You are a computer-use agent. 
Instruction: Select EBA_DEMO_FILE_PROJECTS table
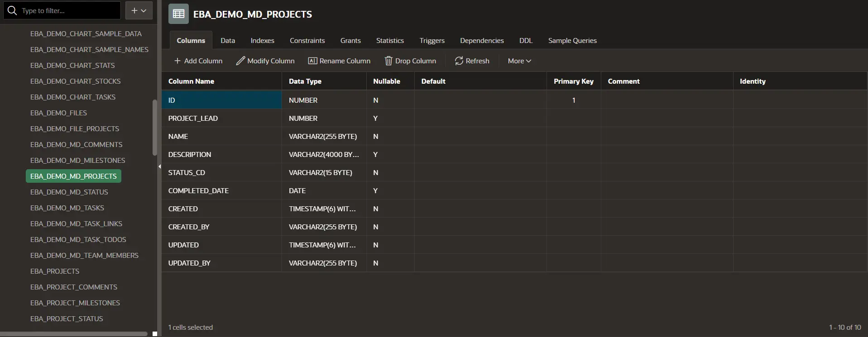75,128
